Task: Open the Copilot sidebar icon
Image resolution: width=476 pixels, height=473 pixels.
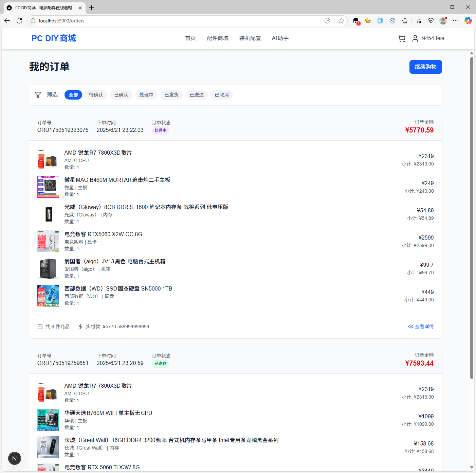Action: [468, 21]
